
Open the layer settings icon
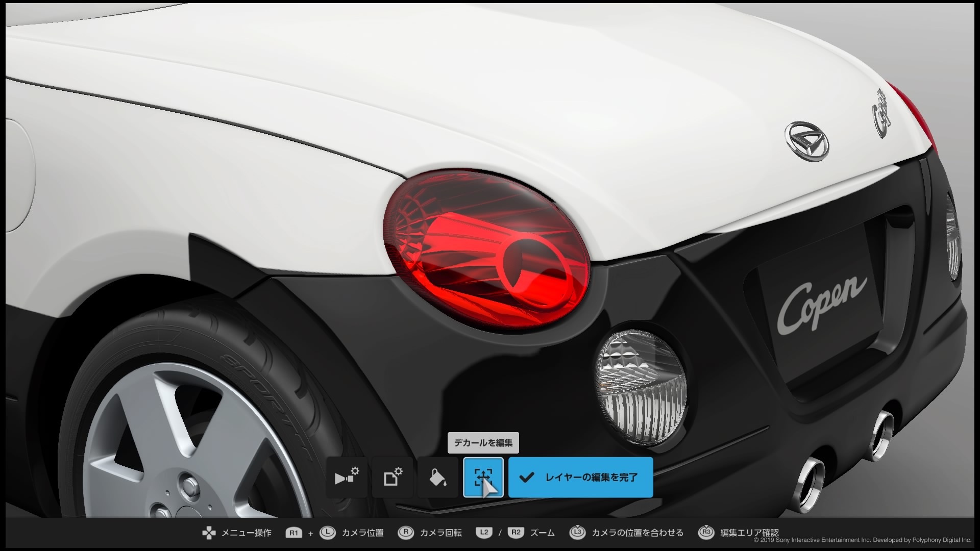(x=392, y=477)
